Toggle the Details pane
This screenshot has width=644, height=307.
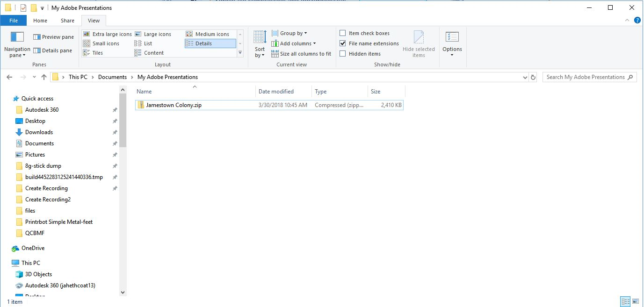coord(52,50)
